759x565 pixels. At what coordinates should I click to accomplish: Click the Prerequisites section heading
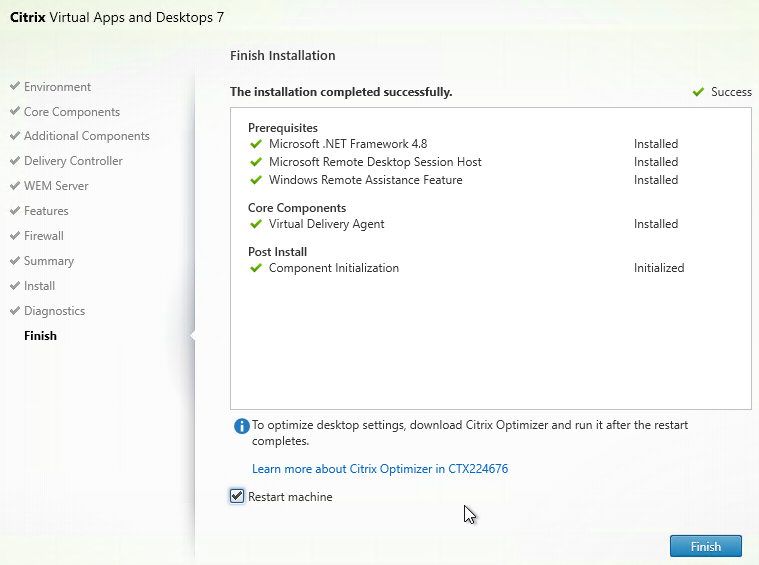pyautogui.click(x=283, y=128)
